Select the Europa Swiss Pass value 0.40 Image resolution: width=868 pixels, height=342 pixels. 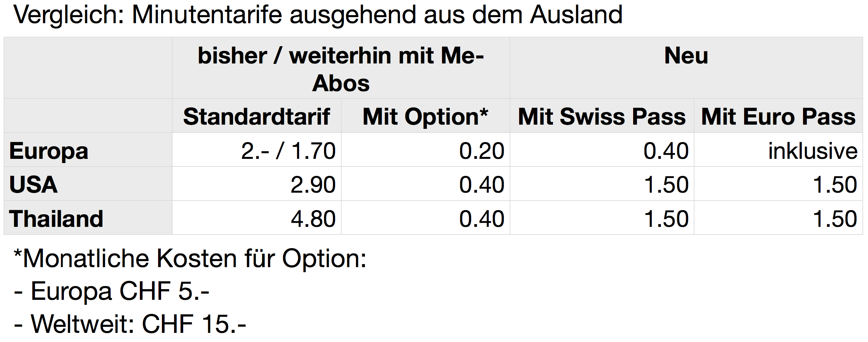[x=666, y=151]
